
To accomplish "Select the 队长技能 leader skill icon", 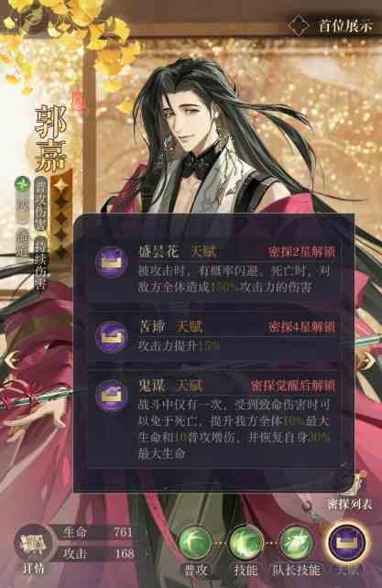I will click(296, 543).
